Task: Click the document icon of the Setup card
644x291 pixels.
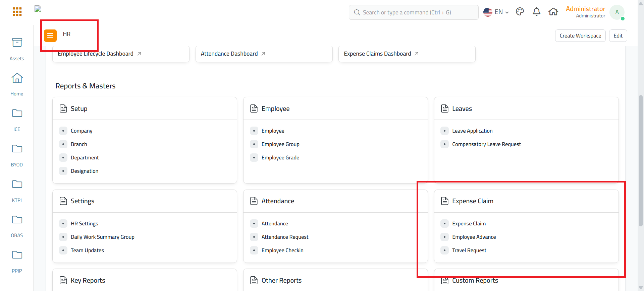Action: [63, 108]
